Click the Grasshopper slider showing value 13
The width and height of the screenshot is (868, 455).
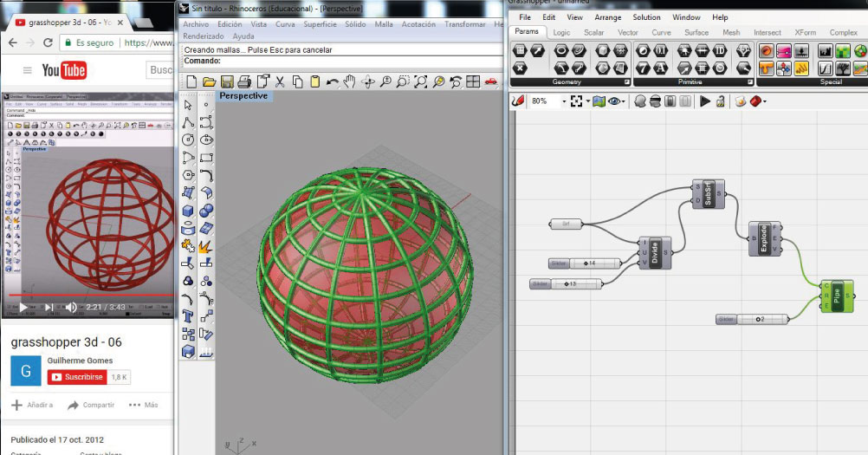pyautogui.click(x=567, y=284)
